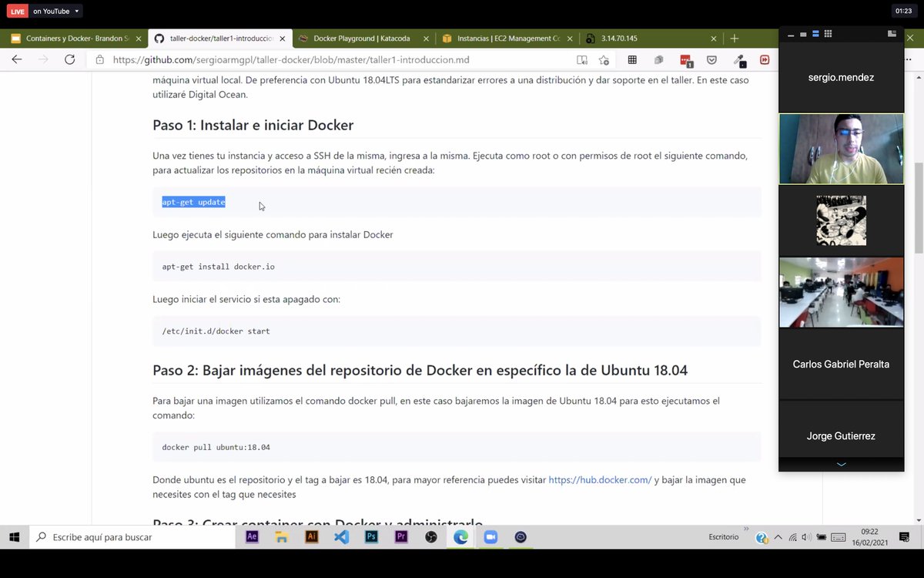Click the /etc/init.d/docker start command
924x578 pixels.
pos(216,331)
